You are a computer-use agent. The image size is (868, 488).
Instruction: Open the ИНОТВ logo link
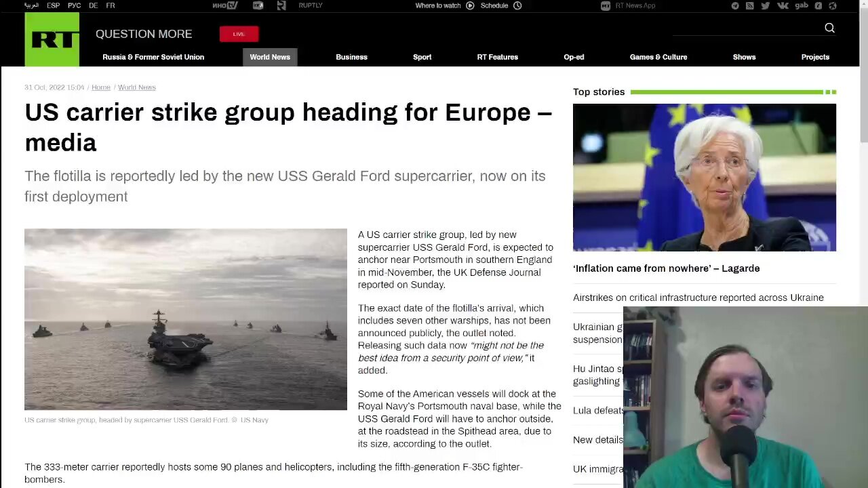(x=225, y=5)
